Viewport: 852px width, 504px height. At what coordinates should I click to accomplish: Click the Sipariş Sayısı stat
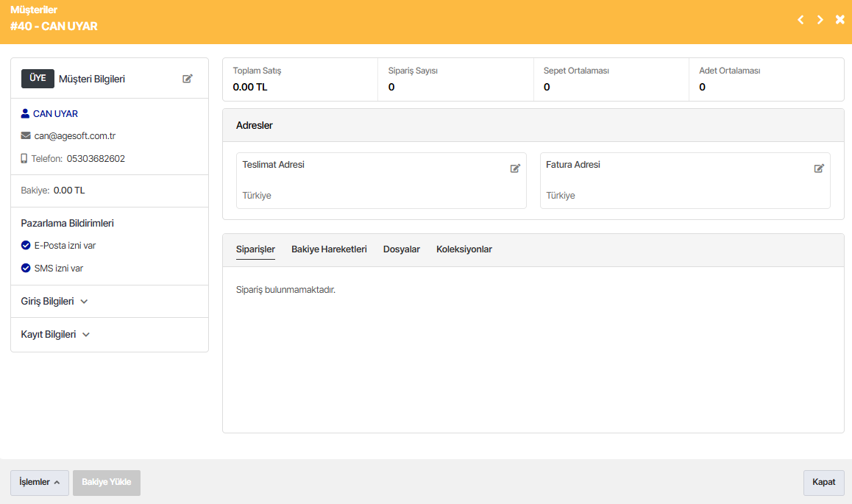click(455, 79)
